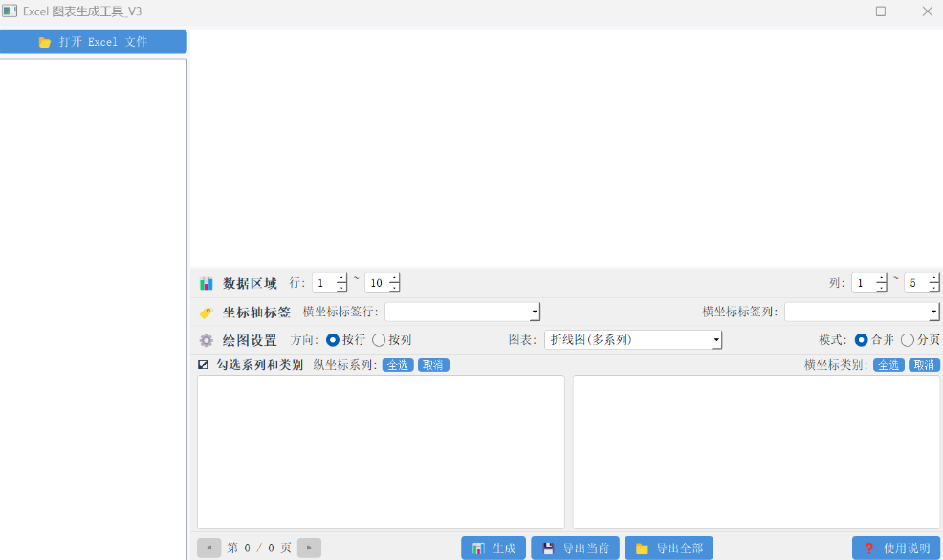Viewport: 943px width, 560px height.
Task: Select the 按列 direction radio button
Action: [379, 340]
